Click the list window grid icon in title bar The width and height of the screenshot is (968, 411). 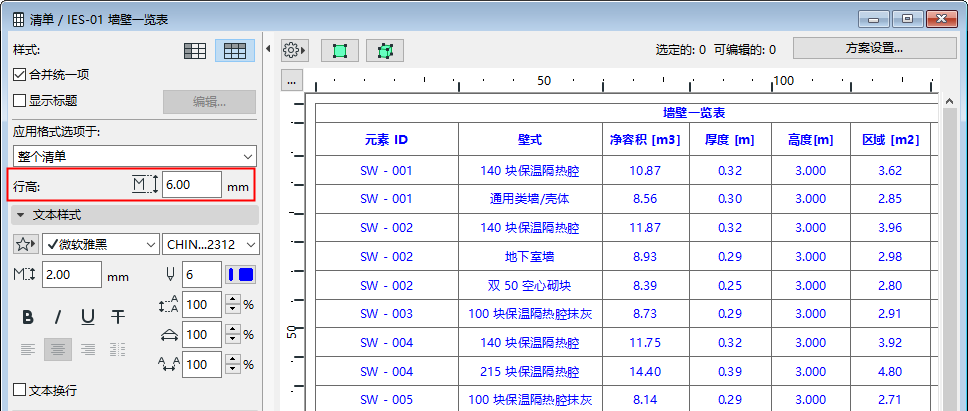(x=19, y=20)
